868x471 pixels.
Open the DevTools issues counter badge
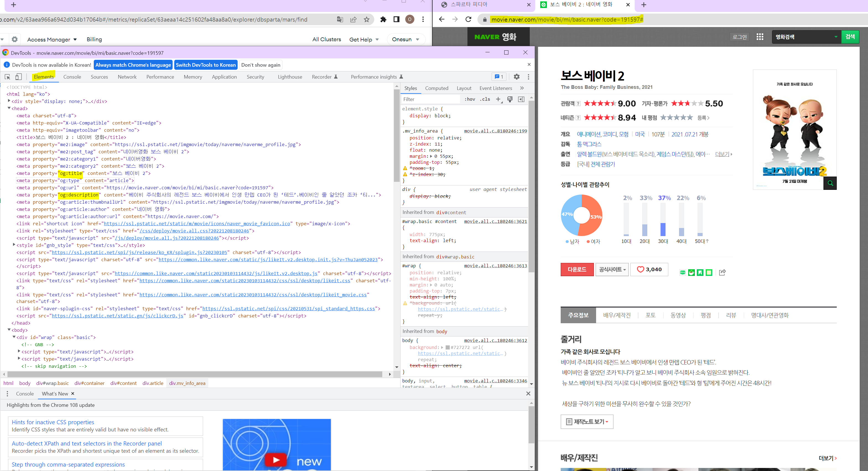coord(499,77)
